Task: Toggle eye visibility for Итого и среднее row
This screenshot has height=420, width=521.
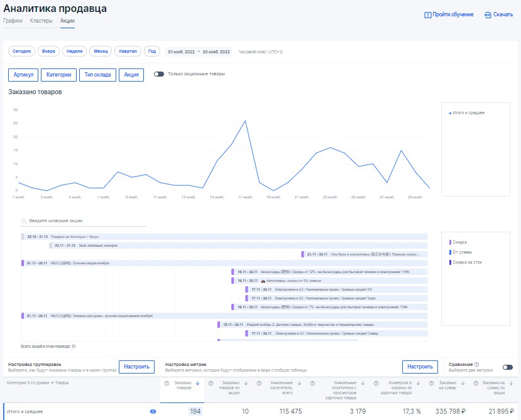Action: (x=153, y=411)
